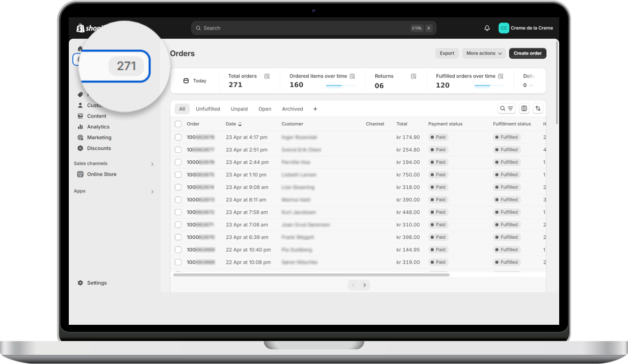
Task: Open the More actions dropdown
Action: (x=484, y=53)
